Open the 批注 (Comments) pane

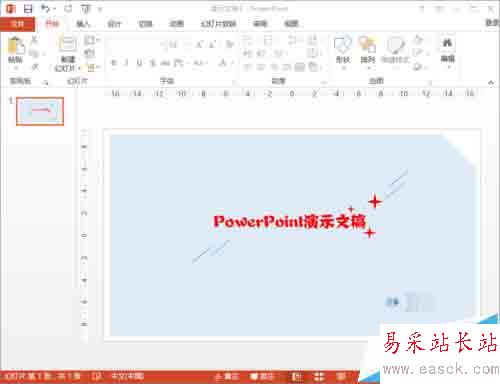[262, 377]
